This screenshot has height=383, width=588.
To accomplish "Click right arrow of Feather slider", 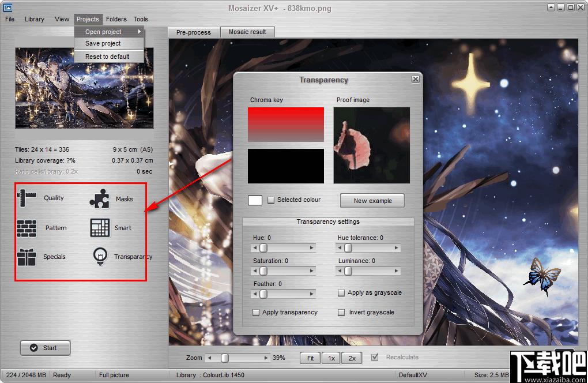I will point(312,294).
